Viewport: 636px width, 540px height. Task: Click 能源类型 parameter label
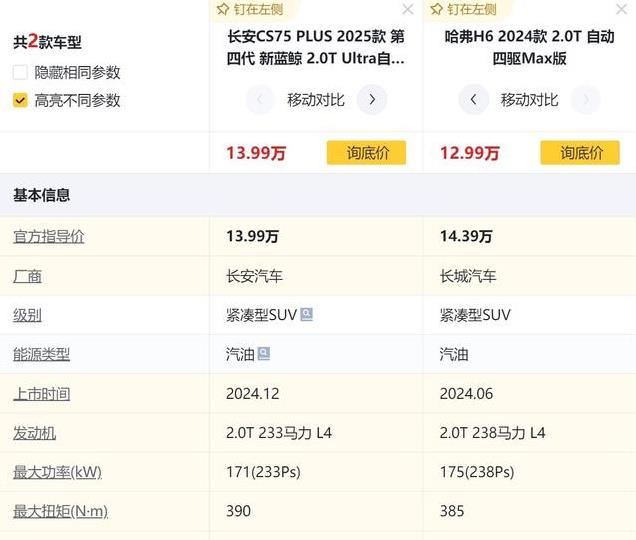pyautogui.click(x=41, y=354)
